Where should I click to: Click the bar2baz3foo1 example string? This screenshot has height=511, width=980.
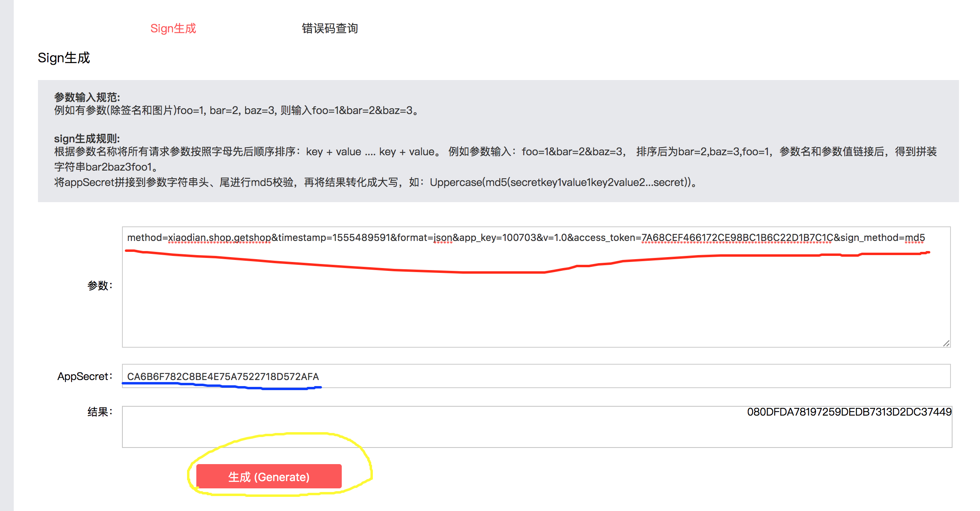tap(119, 167)
